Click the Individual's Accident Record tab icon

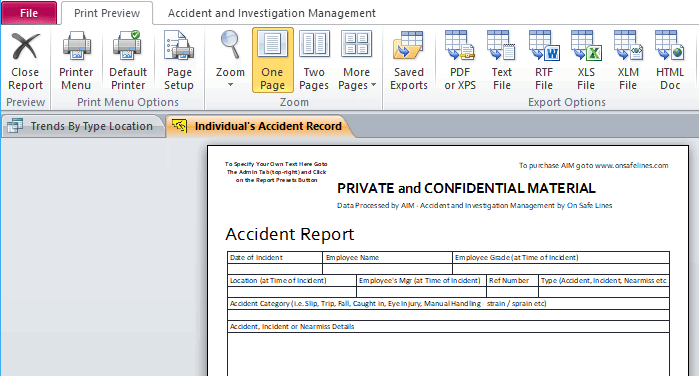pyautogui.click(x=179, y=126)
